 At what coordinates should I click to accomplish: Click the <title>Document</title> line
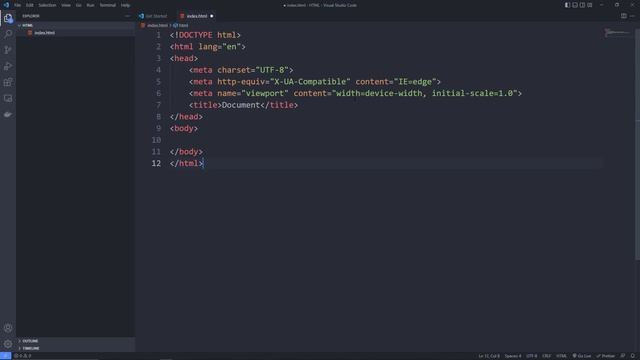[x=243, y=105]
